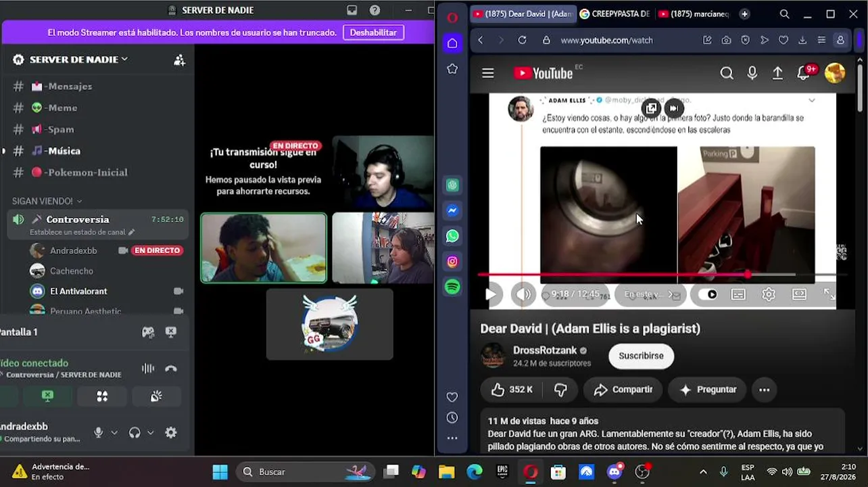Reload the YouTube page

tap(522, 40)
